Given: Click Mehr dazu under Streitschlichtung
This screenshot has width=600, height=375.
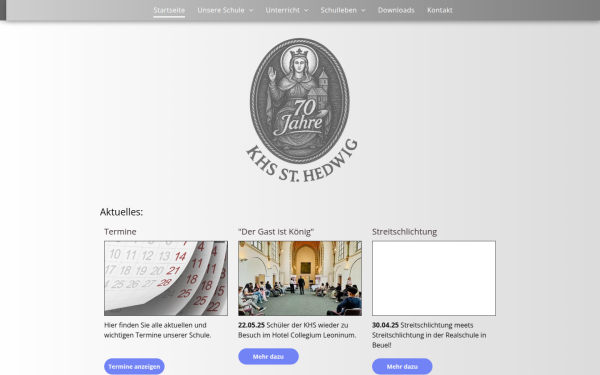Looking at the screenshot, I should [x=402, y=366].
